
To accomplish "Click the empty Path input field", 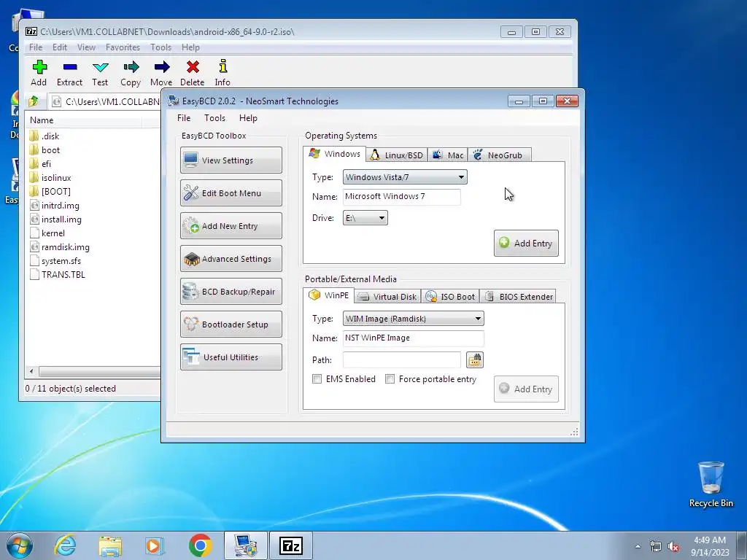I will pos(402,360).
